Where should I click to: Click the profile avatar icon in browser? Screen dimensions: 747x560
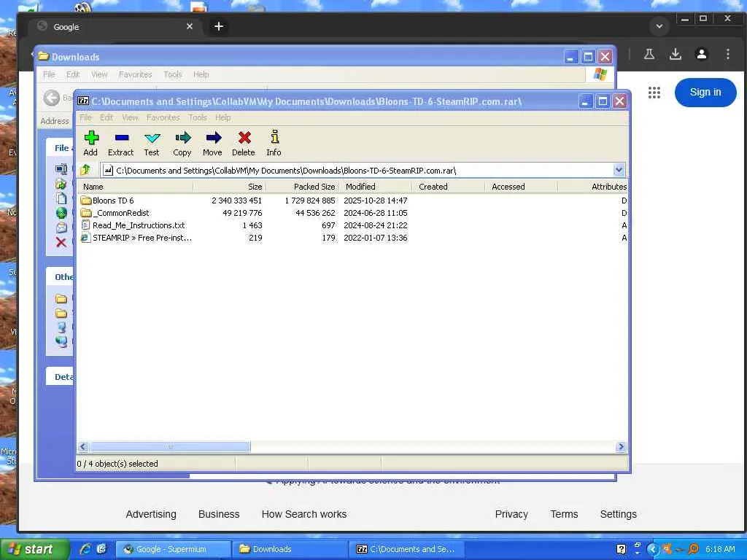701,54
